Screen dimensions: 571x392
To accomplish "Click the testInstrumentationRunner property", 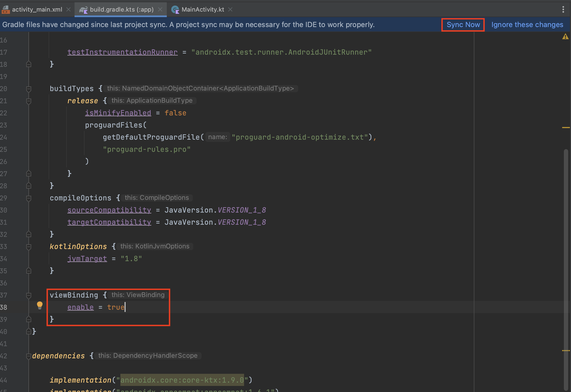I will point(122,52).
